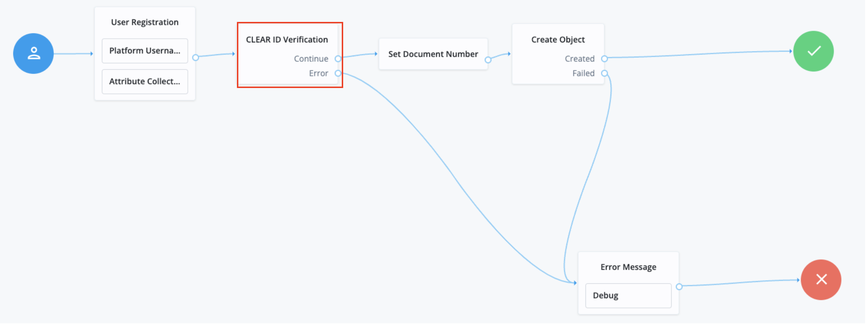Select the Failed output port on Create Object
Viewport: 868px width, 324px height.
(x=605, y=73)
